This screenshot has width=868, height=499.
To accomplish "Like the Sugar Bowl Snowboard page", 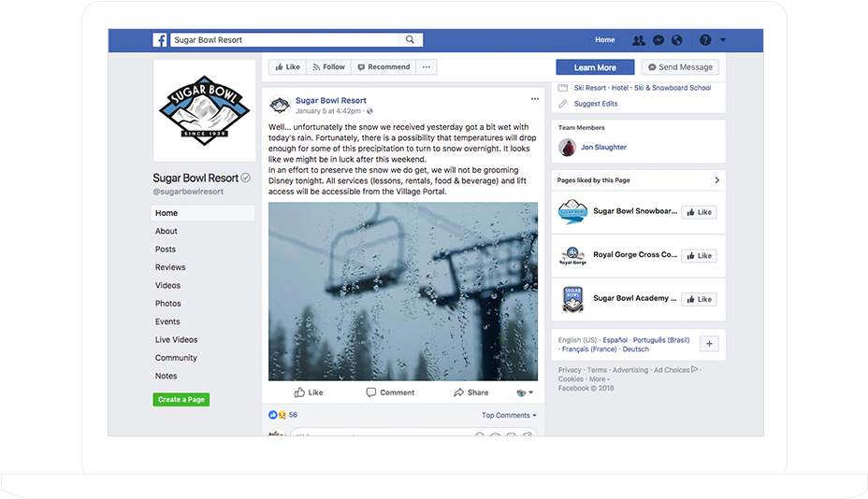I will pyautogui.click(x=699, y=212).
